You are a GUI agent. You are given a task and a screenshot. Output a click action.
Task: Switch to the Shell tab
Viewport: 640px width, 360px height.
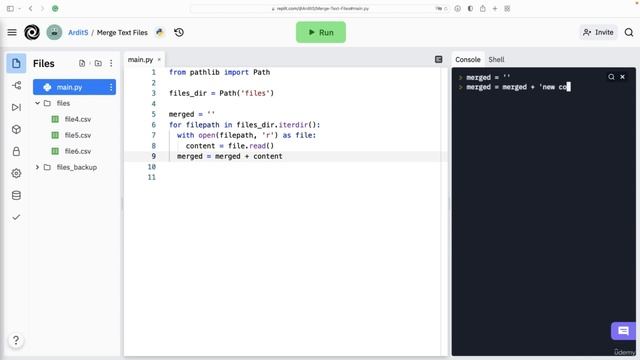(x=496, y=60)
